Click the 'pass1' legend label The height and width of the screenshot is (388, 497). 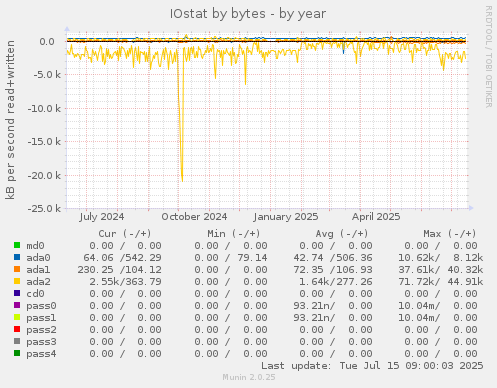point(41,318)
